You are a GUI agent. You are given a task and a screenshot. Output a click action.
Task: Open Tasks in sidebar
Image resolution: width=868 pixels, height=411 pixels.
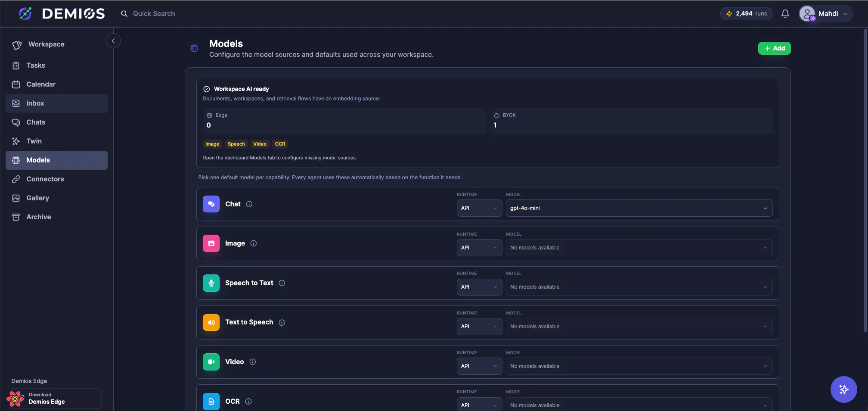(x=56, y=65)
